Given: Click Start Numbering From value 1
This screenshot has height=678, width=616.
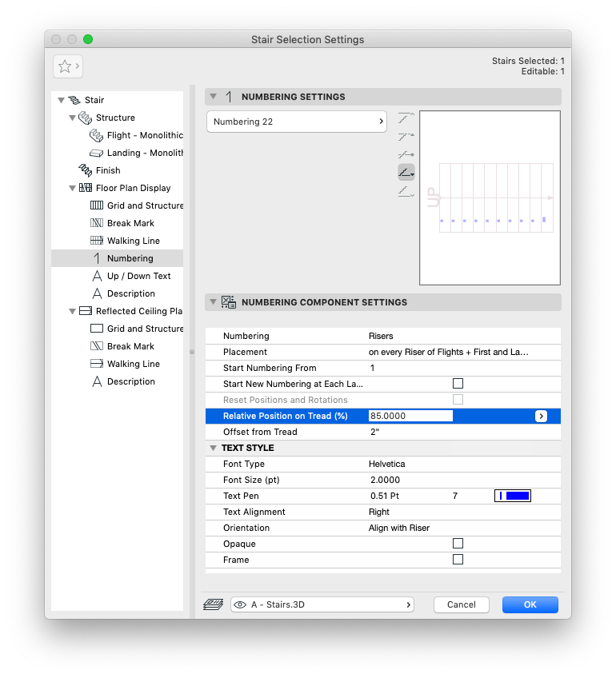Looking at the screenshot, I should [373, 368].
